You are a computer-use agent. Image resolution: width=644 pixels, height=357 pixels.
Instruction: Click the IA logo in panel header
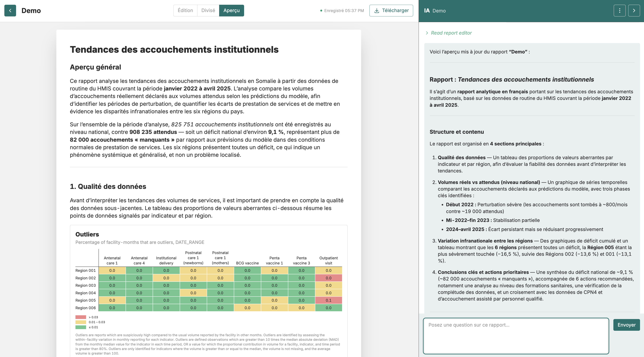[427, 11]
